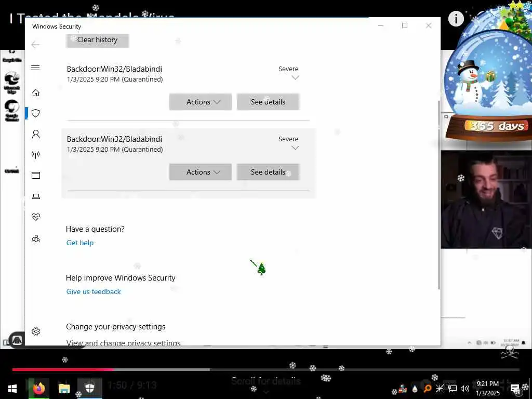
Task: Open the volume speaker tray icon
Action: (465, 389)
